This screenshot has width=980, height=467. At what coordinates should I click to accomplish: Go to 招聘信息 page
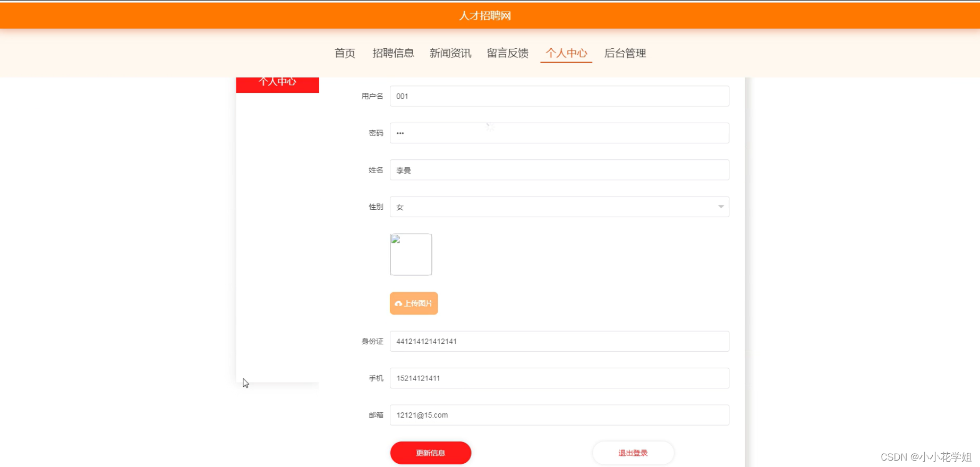click(x=393, y=53)
